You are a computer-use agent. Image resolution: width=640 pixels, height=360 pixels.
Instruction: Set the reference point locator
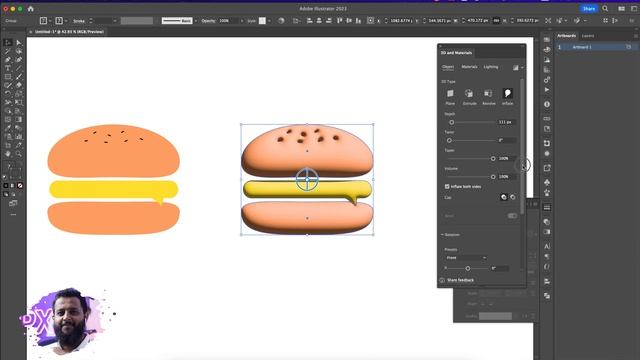pos(370,20)
